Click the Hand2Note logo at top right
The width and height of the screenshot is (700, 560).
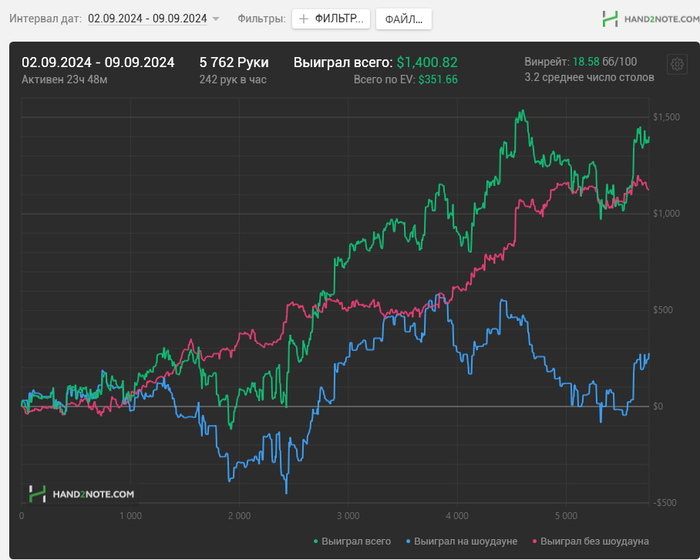click(645, 18)
